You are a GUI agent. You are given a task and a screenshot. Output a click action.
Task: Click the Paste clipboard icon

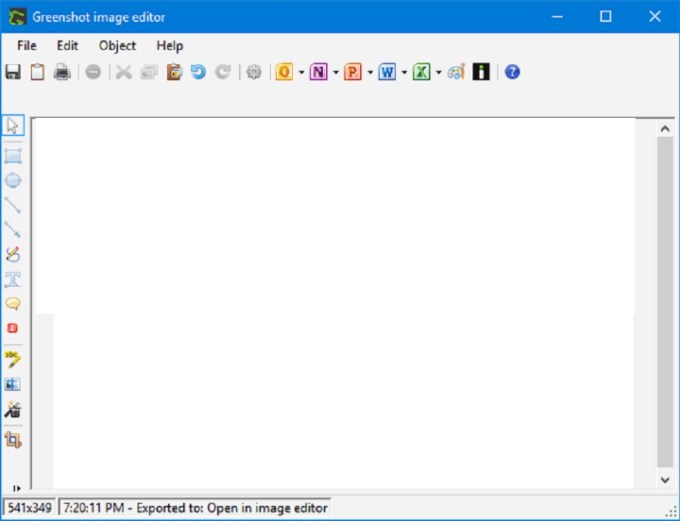174,72
